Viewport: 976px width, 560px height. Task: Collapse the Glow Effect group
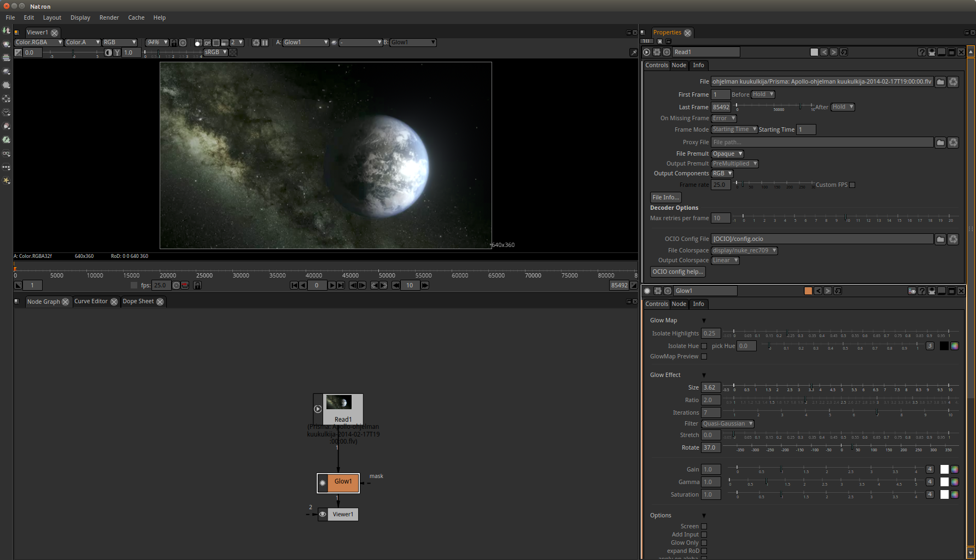tap(704, 375)
